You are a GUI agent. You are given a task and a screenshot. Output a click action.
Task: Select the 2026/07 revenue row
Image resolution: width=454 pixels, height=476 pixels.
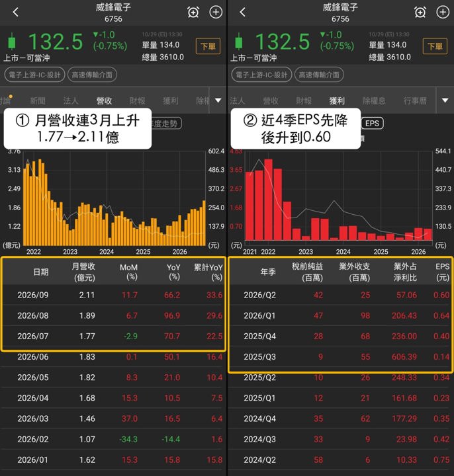[113, 336]
